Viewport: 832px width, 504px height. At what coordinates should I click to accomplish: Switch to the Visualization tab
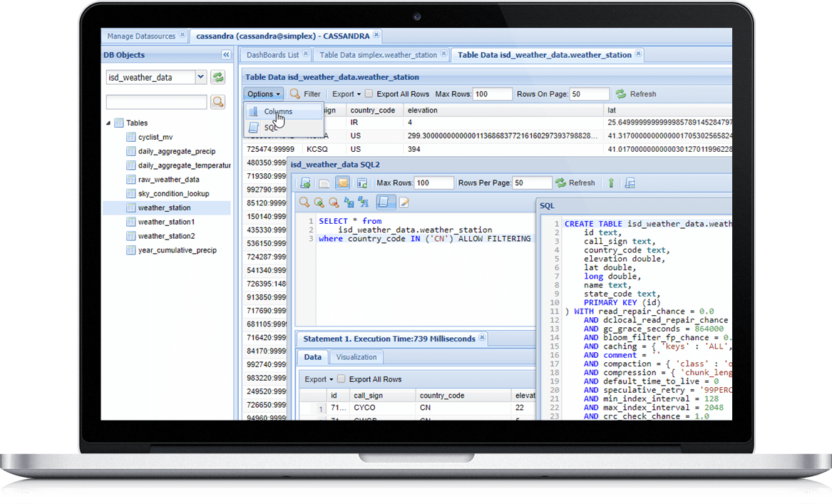point(356,356)
